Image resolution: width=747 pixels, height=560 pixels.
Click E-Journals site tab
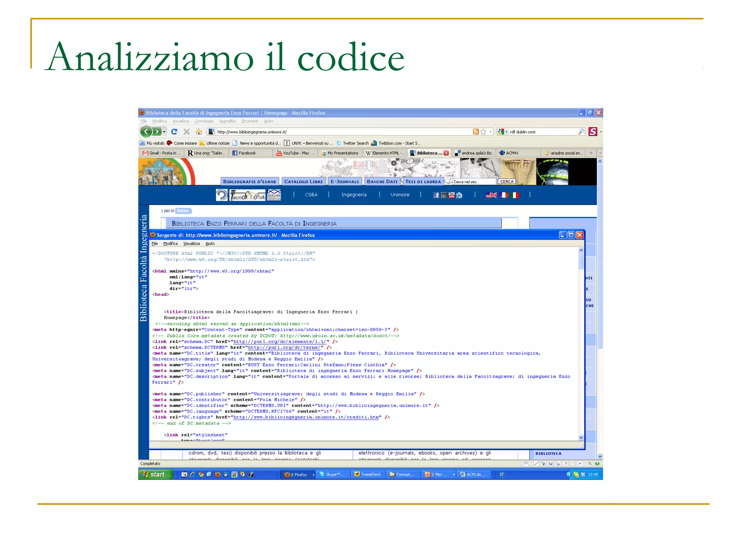[x=345, y=181]
